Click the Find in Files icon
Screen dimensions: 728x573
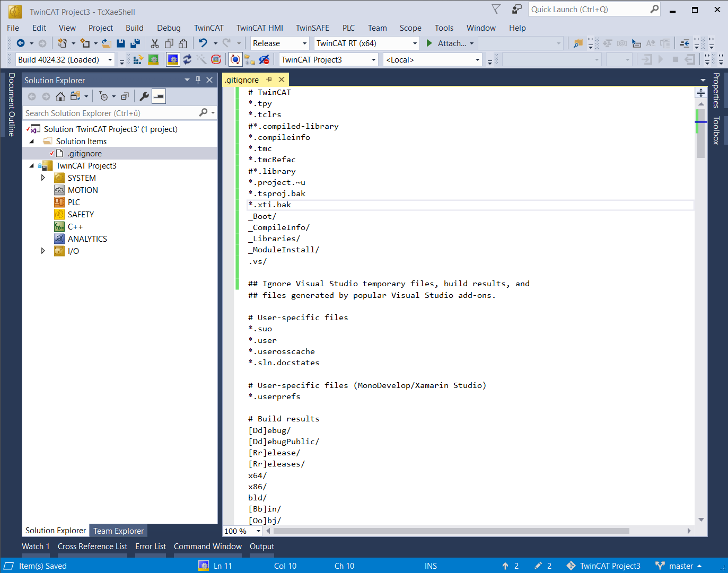click(578, 43)
